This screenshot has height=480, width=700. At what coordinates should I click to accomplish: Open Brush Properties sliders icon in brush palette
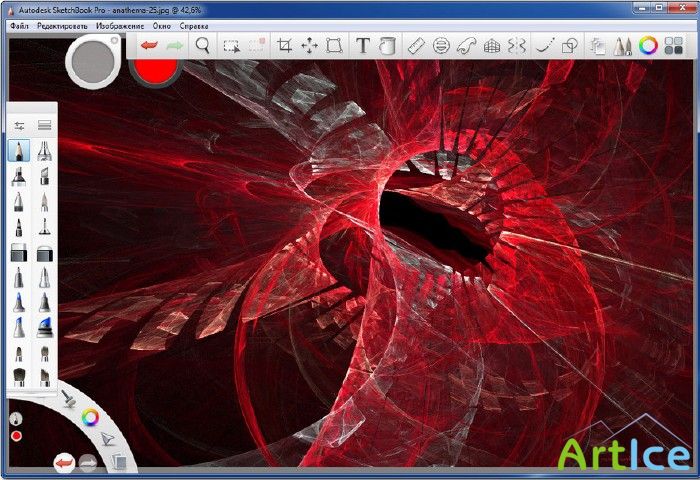pos(19,126)
